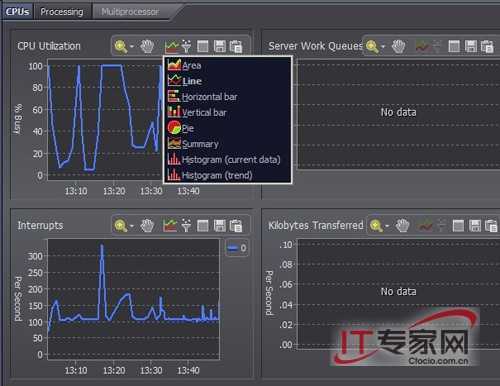
Task: Open zoom dropdown arrow in Interrupts toolbar
Action: [x=132, y=226]
